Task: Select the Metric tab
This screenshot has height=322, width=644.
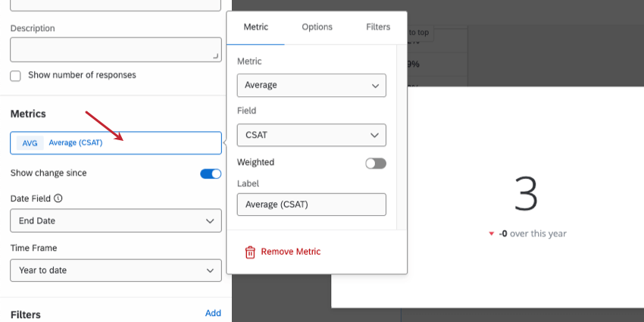Action: (x=255, y=27)
